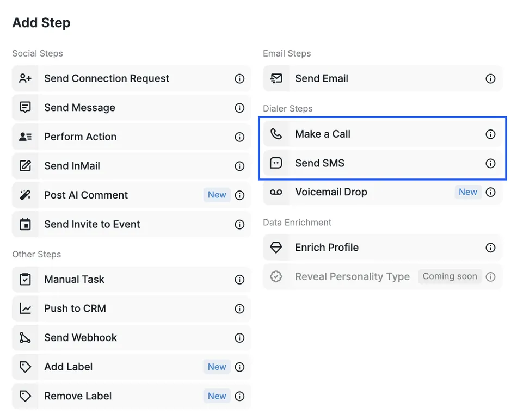Open info for Send Webhook
The height and width of the screenshot is (420, 517).
[239, 338]
